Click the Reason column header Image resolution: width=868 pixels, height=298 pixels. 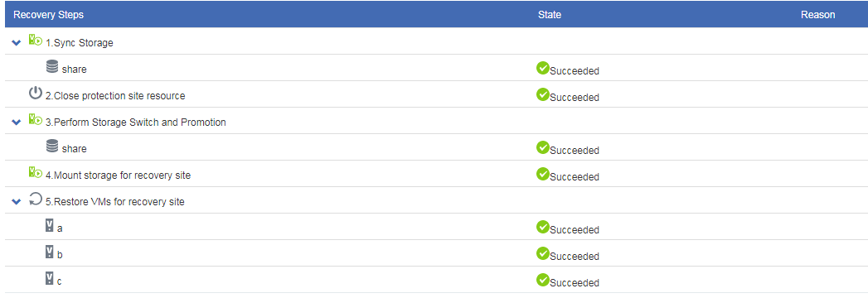point(817,15)
